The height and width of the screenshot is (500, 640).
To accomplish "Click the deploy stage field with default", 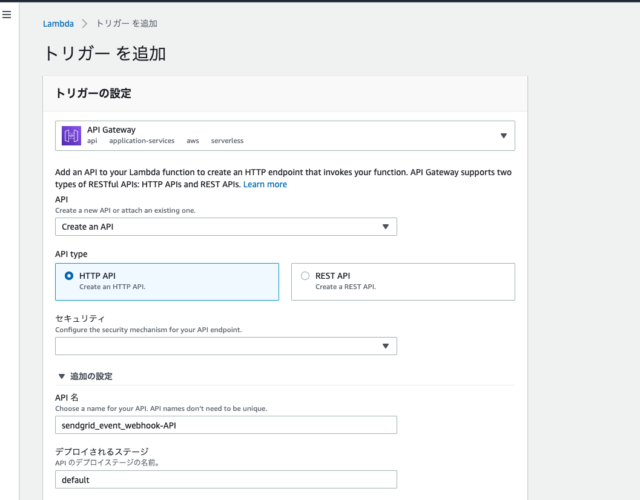I will click(x=226, y=479).
